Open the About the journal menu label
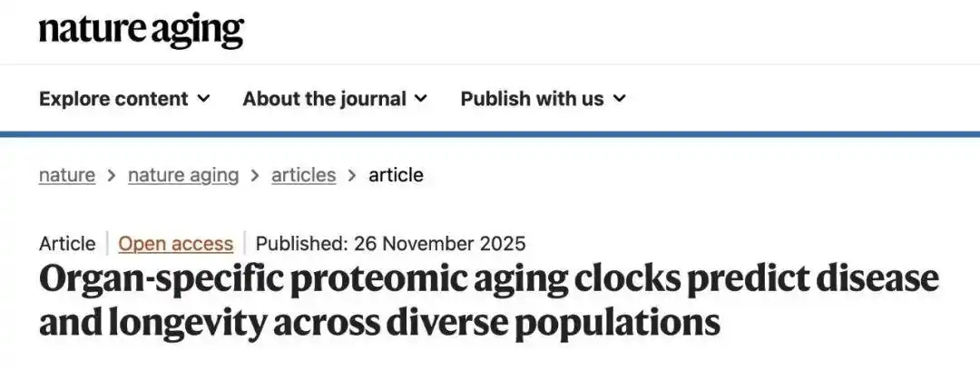The width and height of the screenshot is (980, 370). tap(324, 99)
